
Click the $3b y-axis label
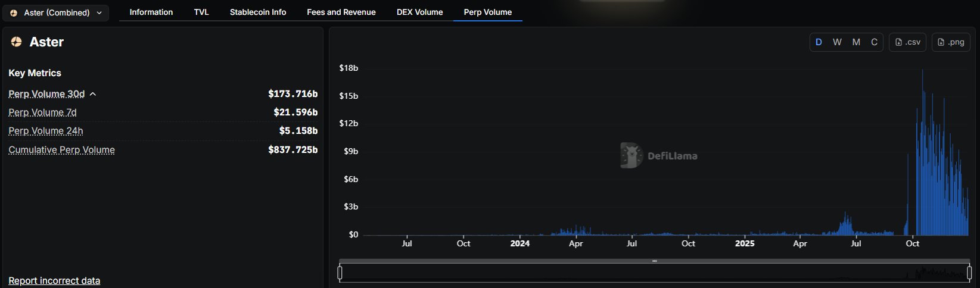click(351, 206)
